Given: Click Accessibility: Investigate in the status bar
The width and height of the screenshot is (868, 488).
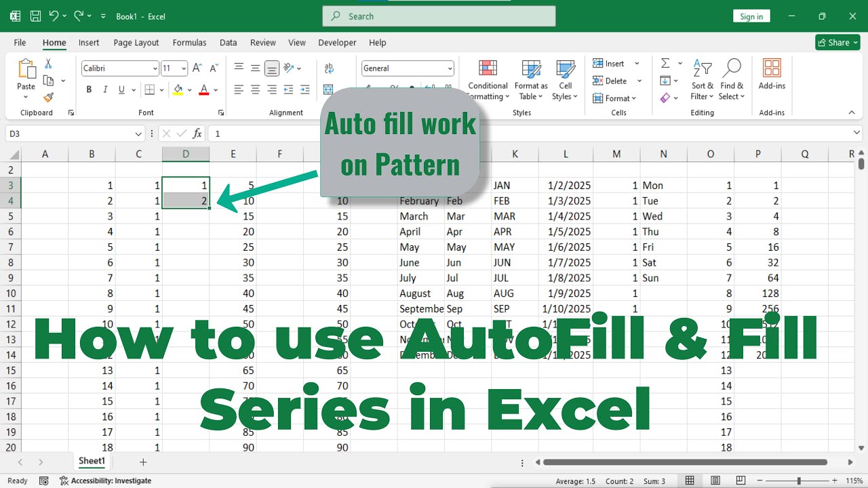Looking at the screenshot, I should pos(105,481).
